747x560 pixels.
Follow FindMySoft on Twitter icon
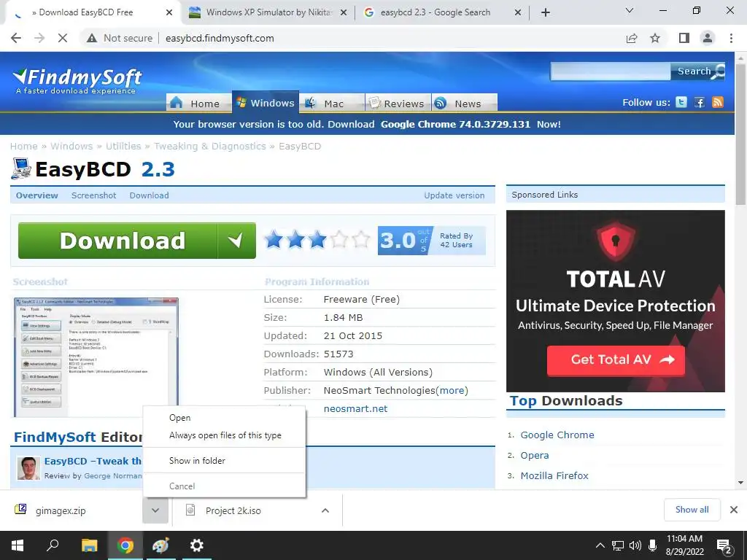[x=681, y=102]
